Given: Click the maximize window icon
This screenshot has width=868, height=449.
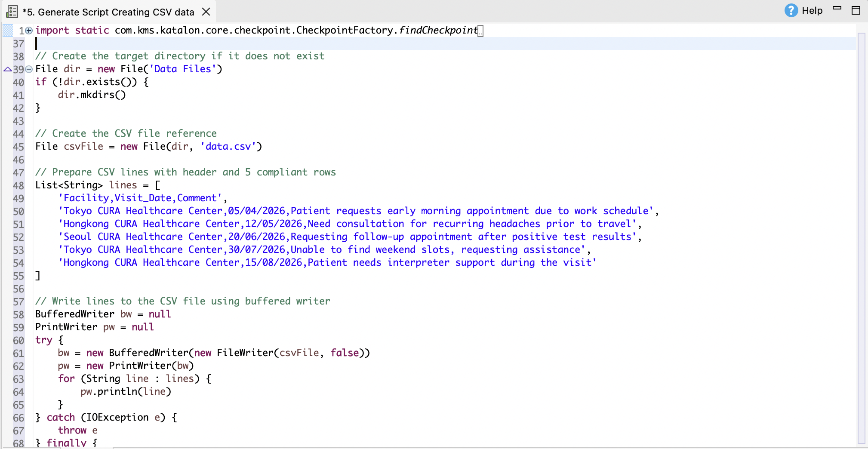Looking at the screenshot, I should tap(856, 10).
